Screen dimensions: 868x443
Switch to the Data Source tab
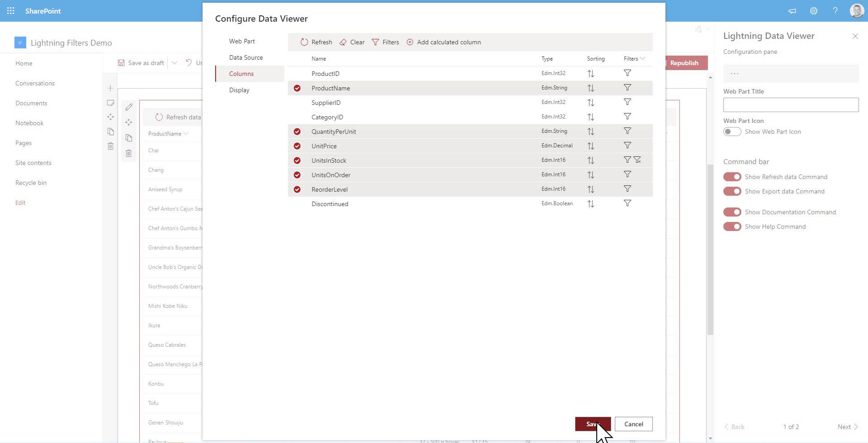(x=250, y=57)
